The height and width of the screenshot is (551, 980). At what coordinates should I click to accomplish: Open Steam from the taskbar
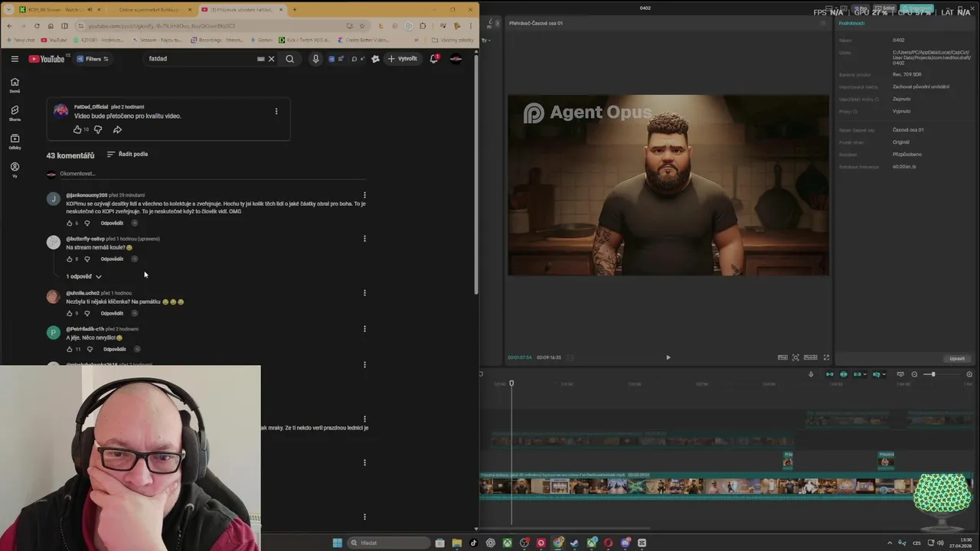574,543
